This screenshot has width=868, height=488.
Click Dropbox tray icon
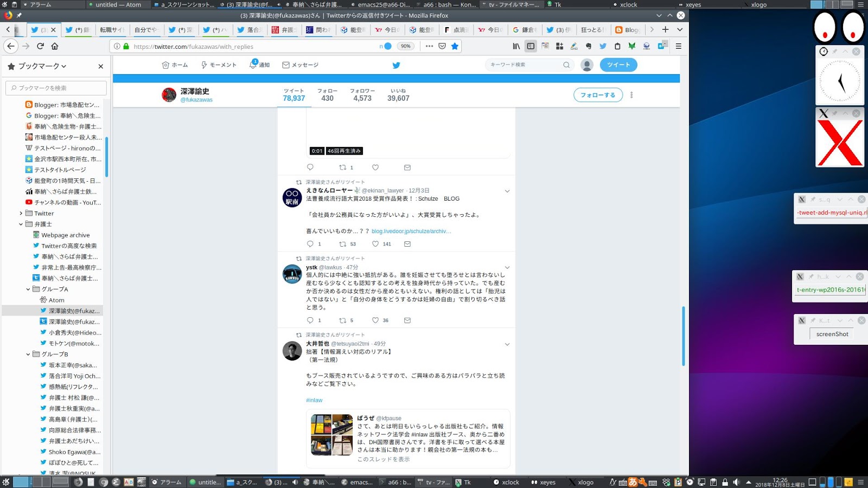tap(666, 482)
